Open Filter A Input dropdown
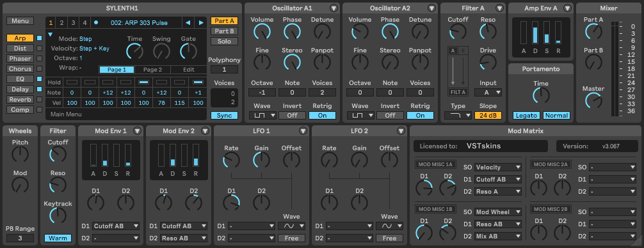This screenshot has height=248, width=644. (488, 93)
